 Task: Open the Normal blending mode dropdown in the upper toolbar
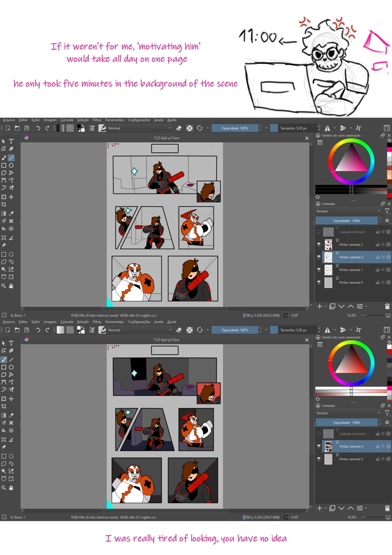pyautogui.click(x=139, y=128)
